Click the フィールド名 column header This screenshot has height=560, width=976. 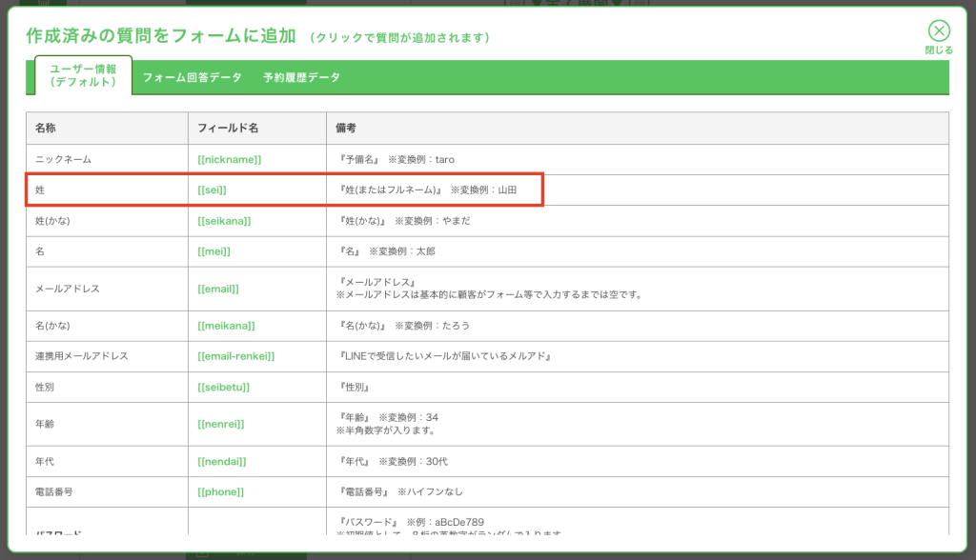[228, 129]
